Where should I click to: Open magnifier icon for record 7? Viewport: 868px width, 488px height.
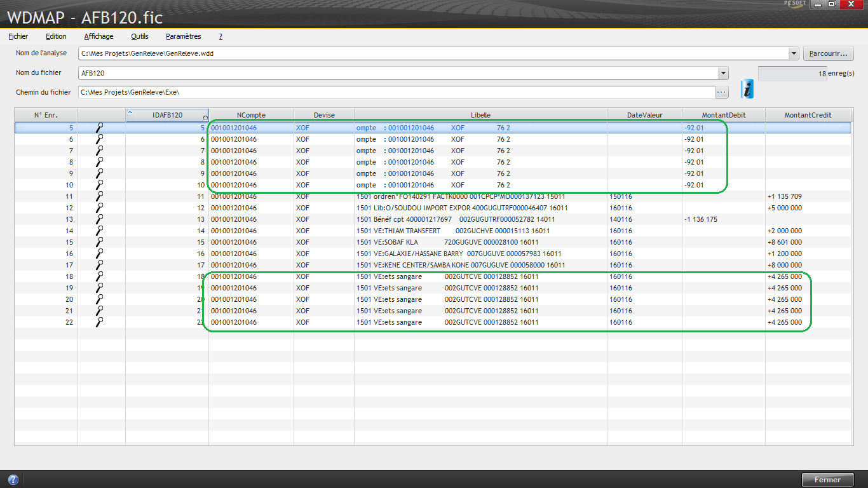[x=100, y=151]
